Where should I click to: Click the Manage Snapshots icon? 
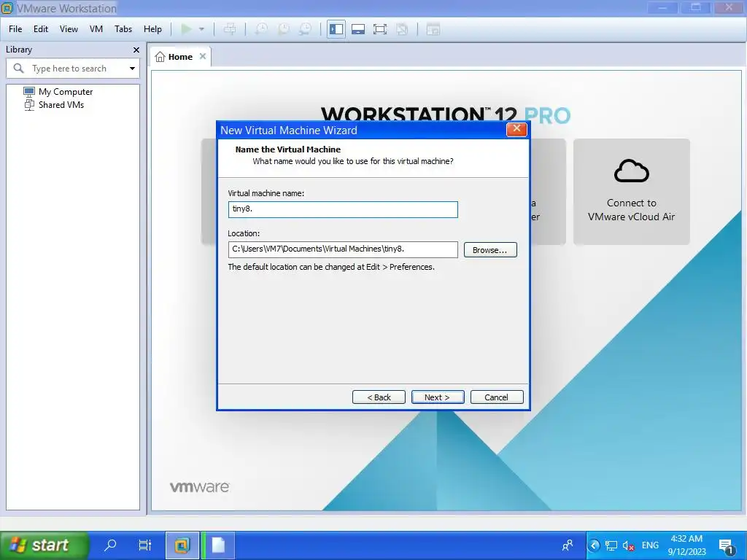(x=306, y=29)
